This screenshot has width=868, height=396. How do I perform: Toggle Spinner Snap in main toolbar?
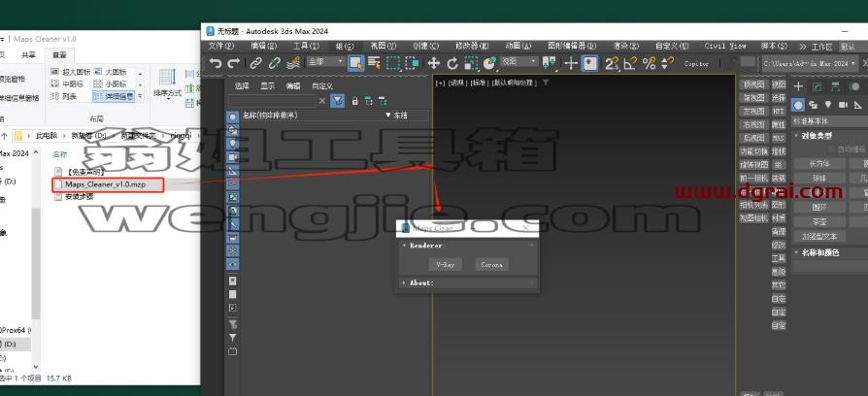coord(668,63)
